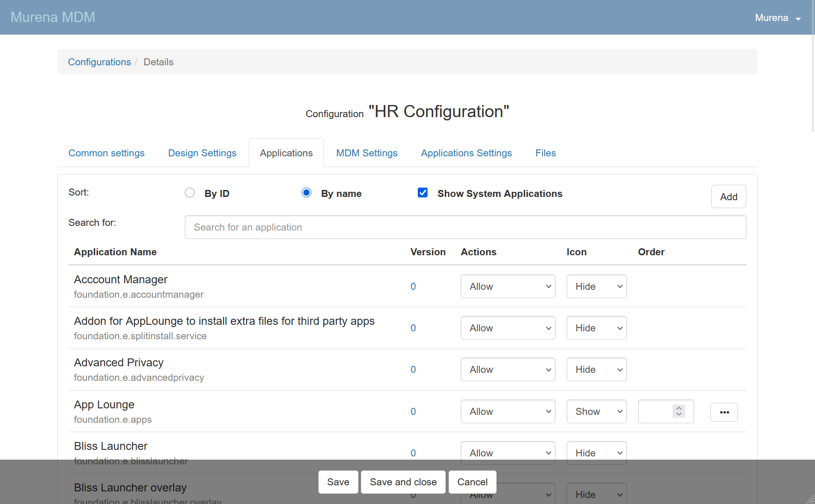Focus the Search for an application field
Screen dimensions: 815x504
(x=465, y=227)
